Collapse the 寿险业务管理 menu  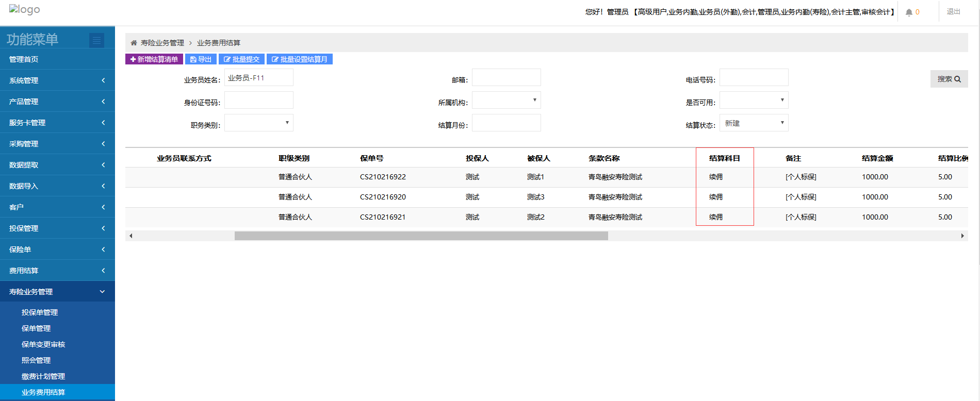57,292
